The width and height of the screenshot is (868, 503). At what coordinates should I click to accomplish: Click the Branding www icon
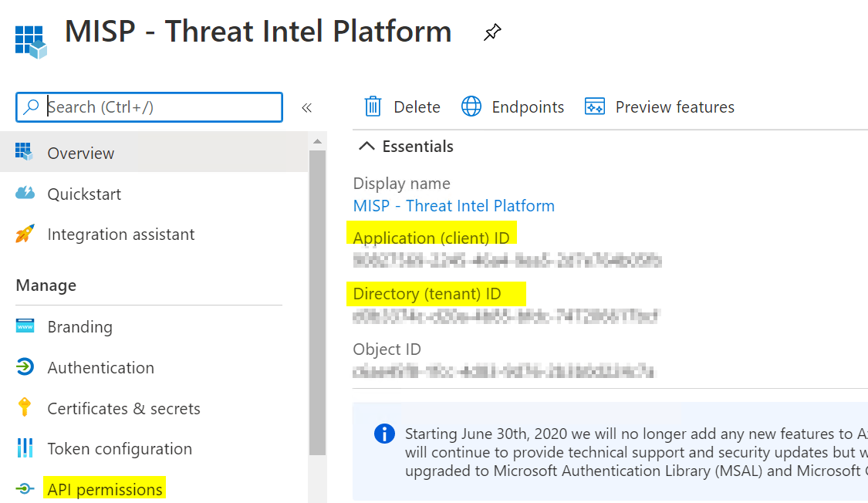point(25,326)
